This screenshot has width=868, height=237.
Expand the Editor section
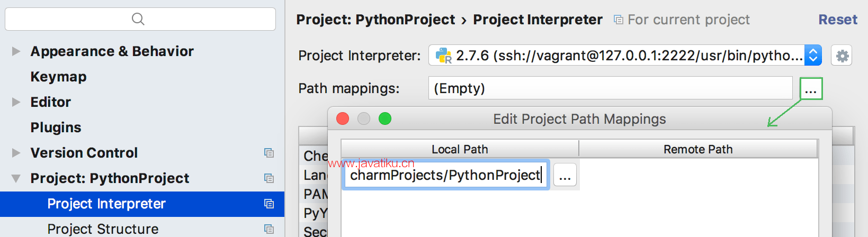[x=16, y=102]
